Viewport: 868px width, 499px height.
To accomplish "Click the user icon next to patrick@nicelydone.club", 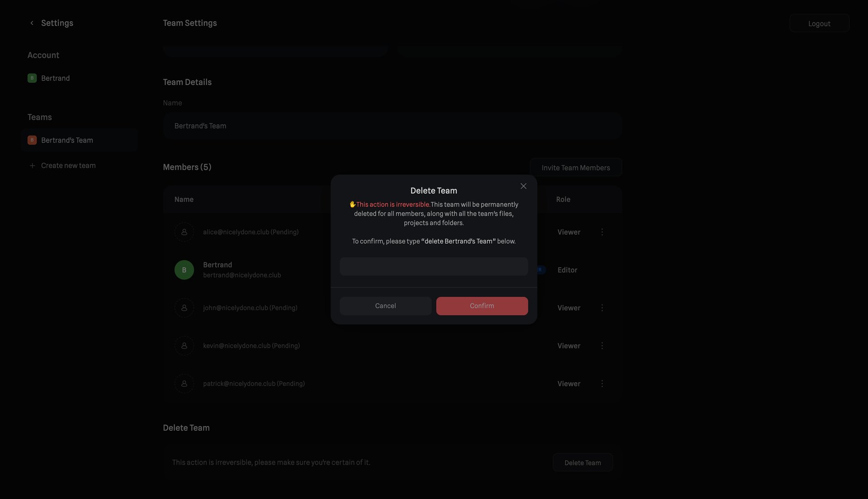I will coord(184,383).
